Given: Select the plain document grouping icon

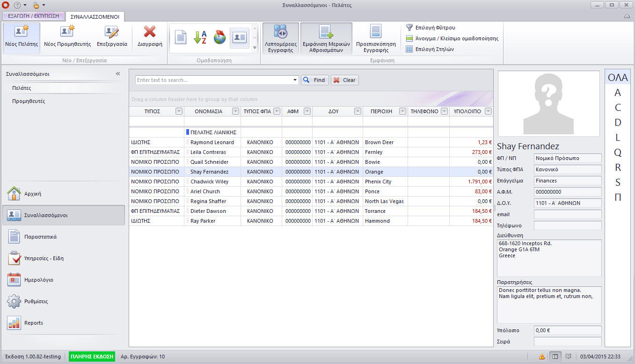Looking at the screenshot, I should (x=181, y=37).
